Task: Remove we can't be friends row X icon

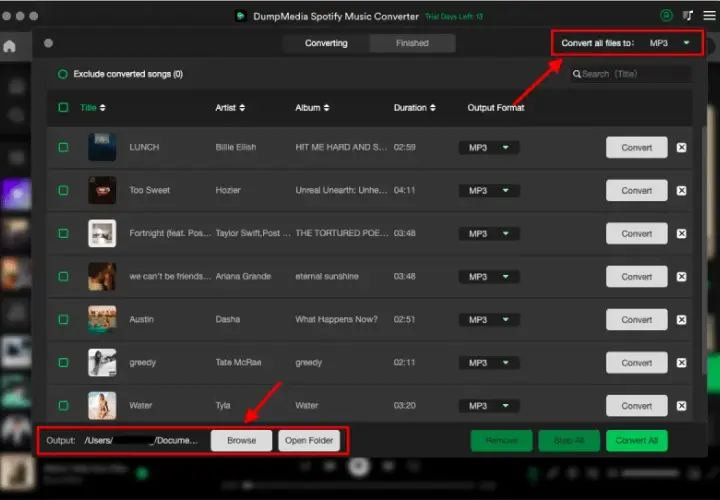Action: tap(681, 277)
